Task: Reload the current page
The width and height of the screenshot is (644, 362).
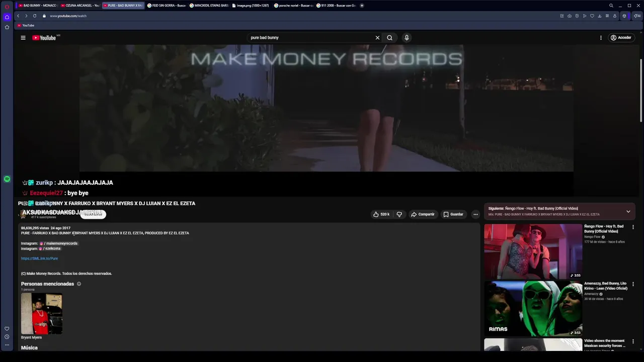Action: click(35, 16)
